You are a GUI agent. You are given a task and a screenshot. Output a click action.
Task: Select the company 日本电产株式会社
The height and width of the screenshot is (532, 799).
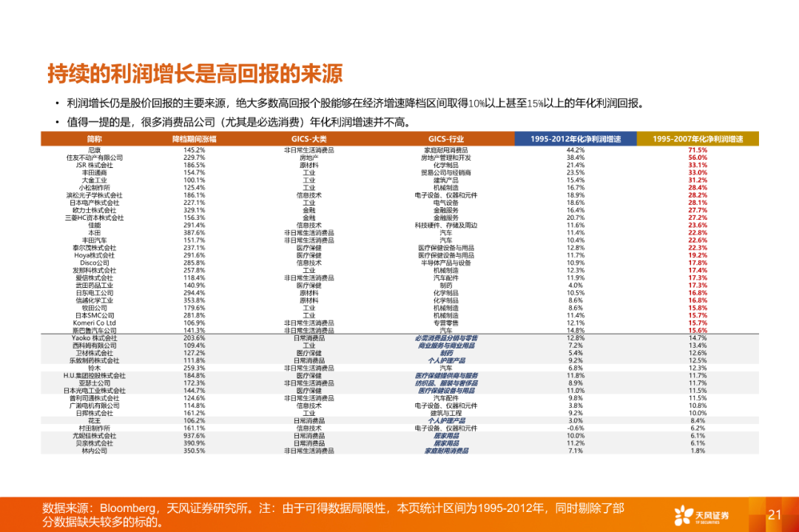[94, 203]
